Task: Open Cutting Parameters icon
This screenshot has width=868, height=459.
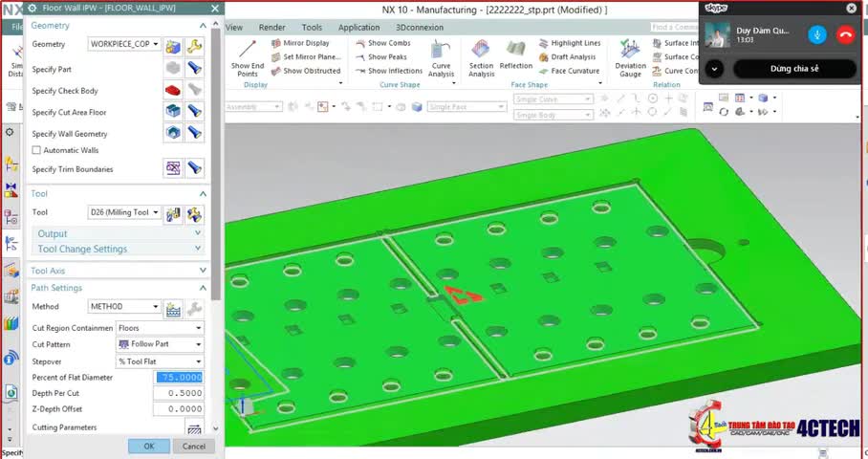Action: click(x=194, y=428)
